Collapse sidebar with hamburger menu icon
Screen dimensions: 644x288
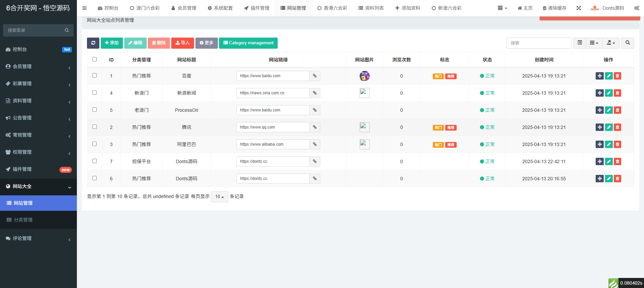point(84,8)
